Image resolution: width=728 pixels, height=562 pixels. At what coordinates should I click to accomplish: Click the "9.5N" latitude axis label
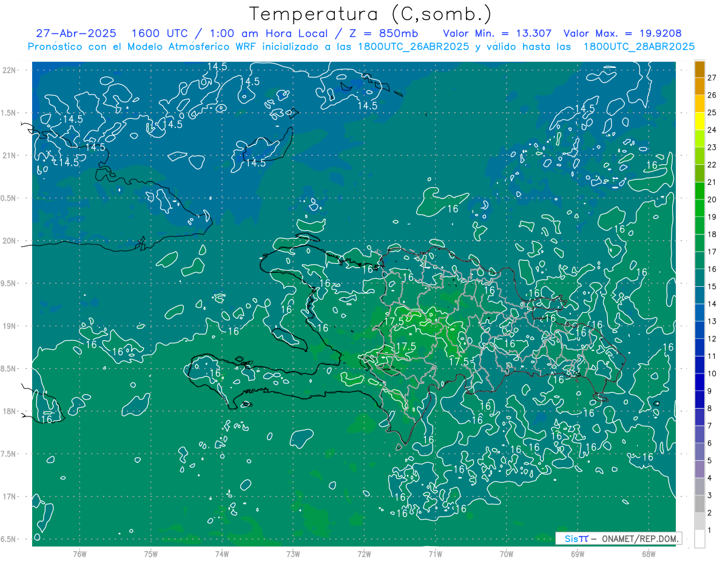(9, 283)
